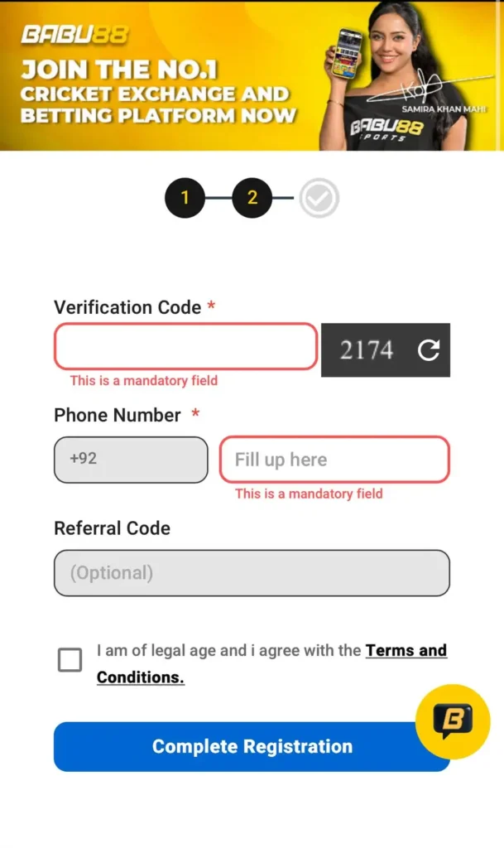The image size is (504, 848).
Task: Click the grey completion checkmark step
Action: pyautogui.click(x=319, y=198)
